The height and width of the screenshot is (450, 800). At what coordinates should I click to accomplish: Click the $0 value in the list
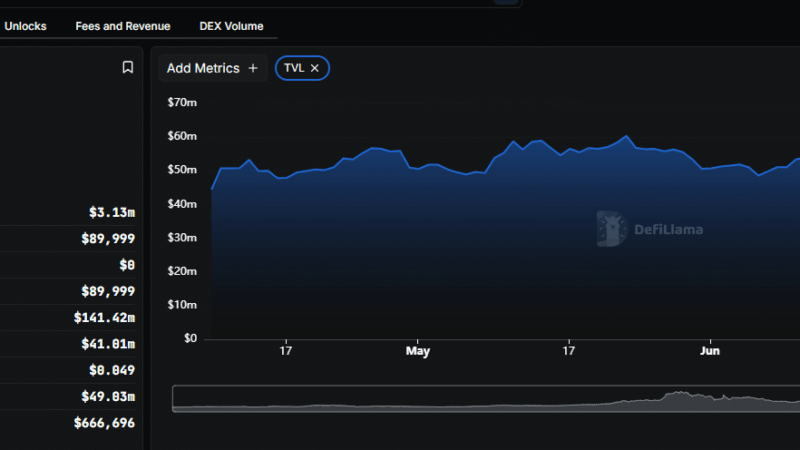coord(127,265)
